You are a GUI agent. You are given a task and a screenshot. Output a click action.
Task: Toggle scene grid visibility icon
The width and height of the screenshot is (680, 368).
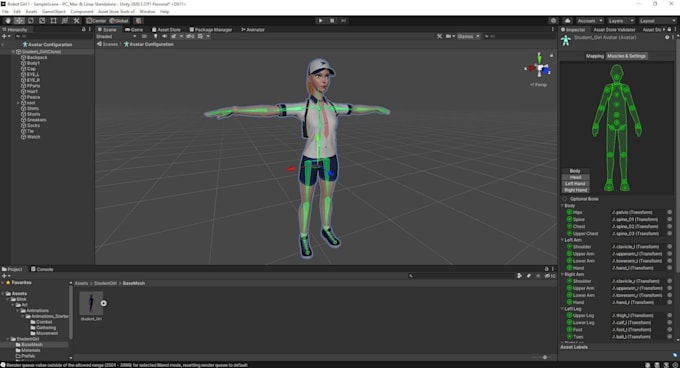pos(200,36)
